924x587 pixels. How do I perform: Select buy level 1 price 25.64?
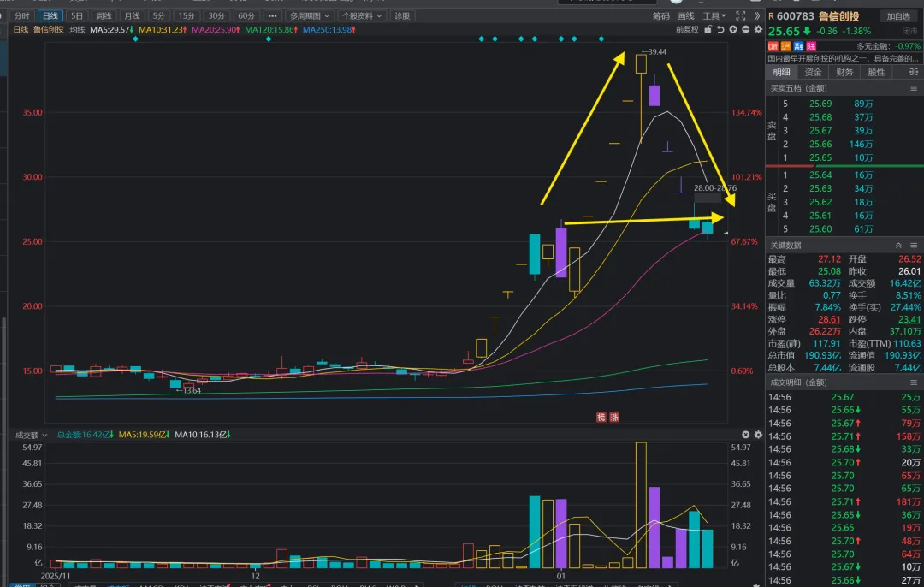click(x=820, y=175)
